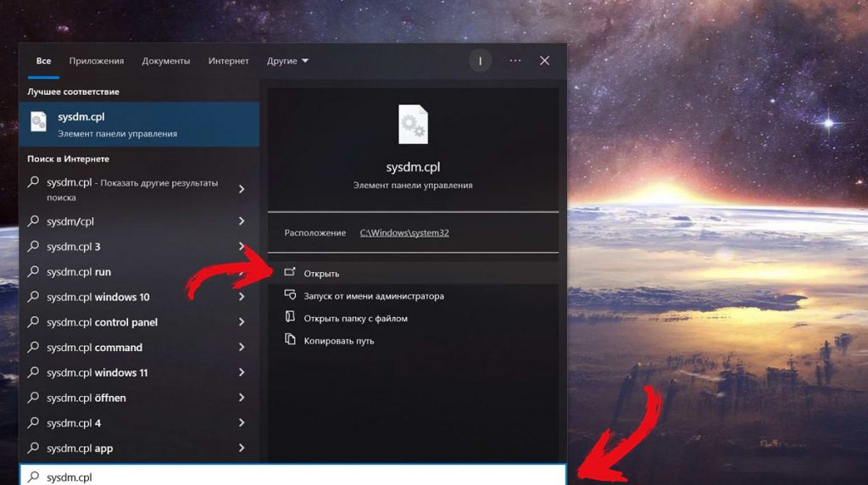Viewport: 868px width, 485px height.
Task: Click search icon beside sysdm.cpl control panel
Action: (33, 321)
